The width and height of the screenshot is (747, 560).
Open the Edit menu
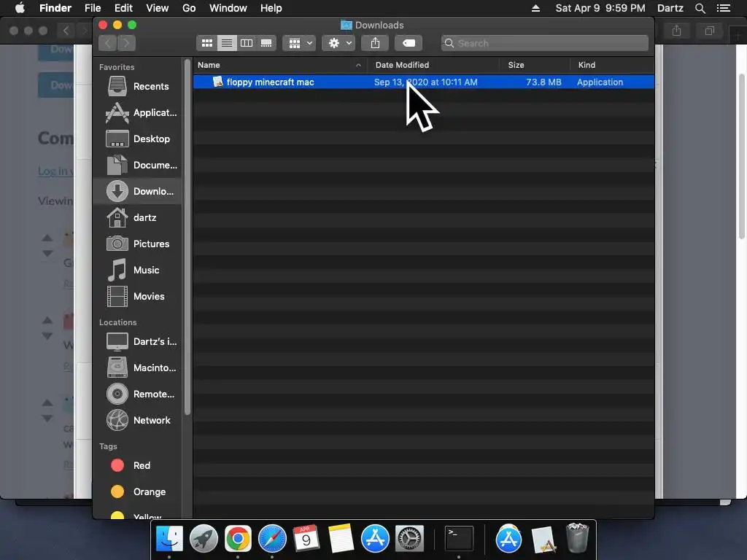click(123, 8)
